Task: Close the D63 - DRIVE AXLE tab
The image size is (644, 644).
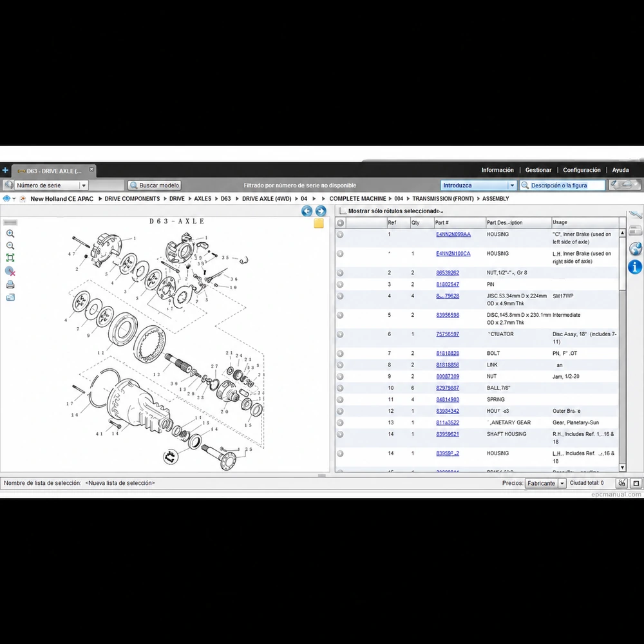Action: [91, 169]
